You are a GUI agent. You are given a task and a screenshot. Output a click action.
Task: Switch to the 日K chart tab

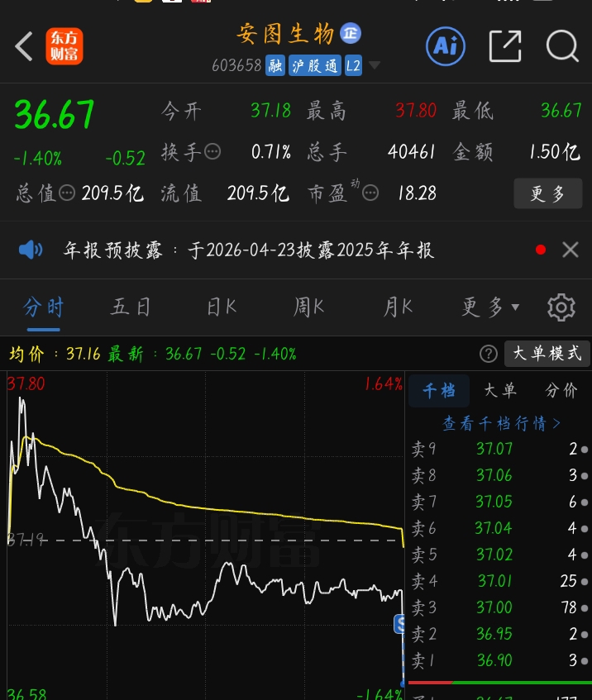221,307
